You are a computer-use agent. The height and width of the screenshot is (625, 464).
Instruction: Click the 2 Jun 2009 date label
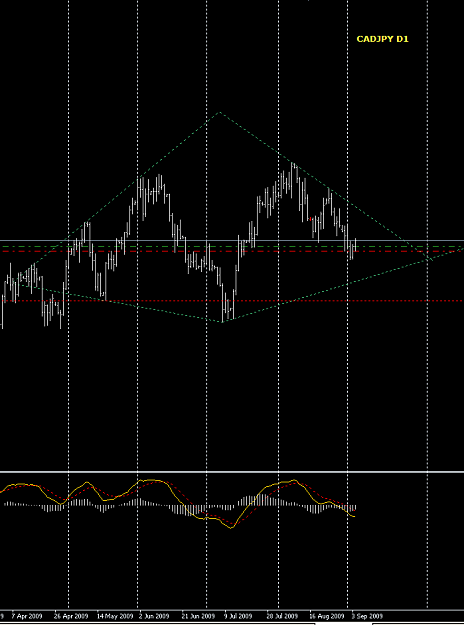click(154, 616)
